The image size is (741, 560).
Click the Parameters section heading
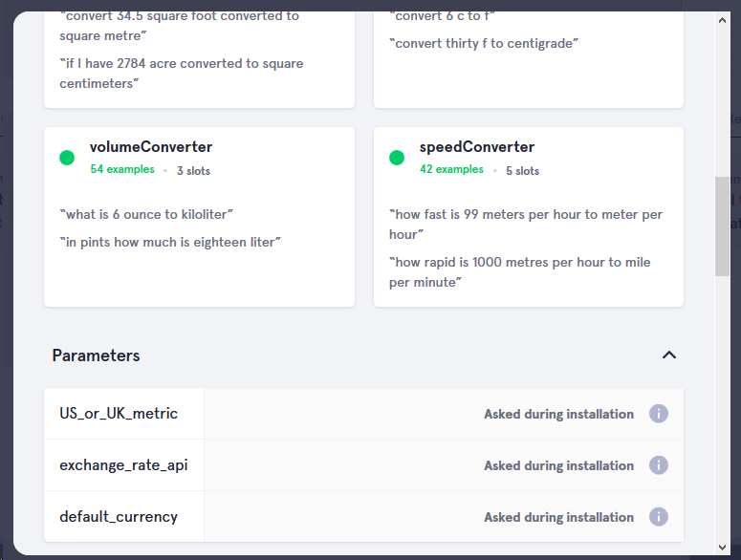click(x=96, y=355)
